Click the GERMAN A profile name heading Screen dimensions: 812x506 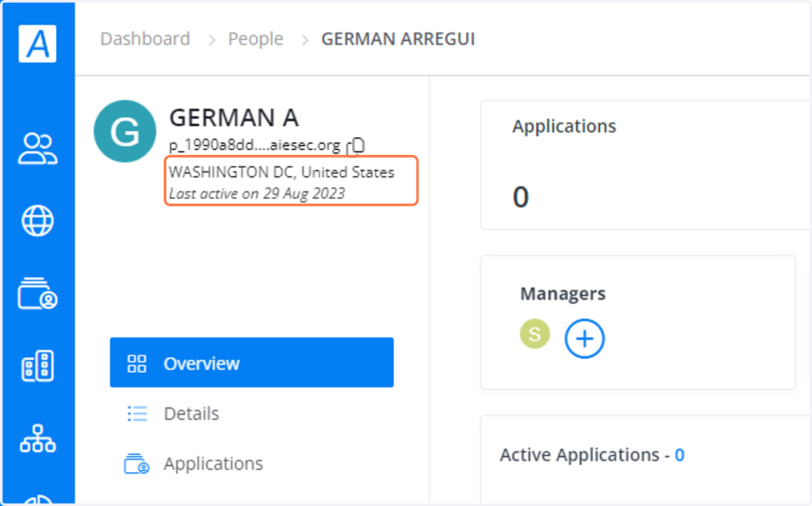click(233, 118)
